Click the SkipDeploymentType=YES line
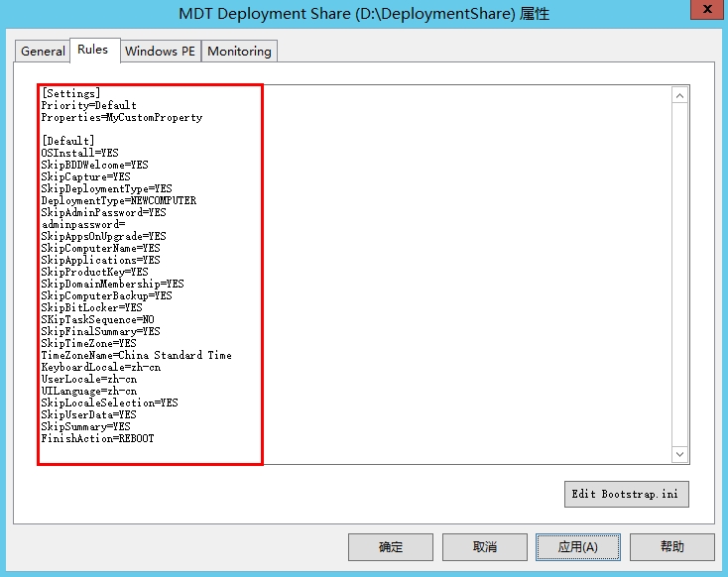728x577 pixels. click(107, 188)
